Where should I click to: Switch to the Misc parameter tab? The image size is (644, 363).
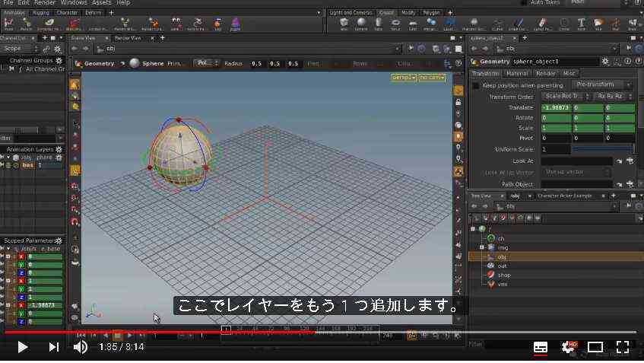tap(569, 73)
